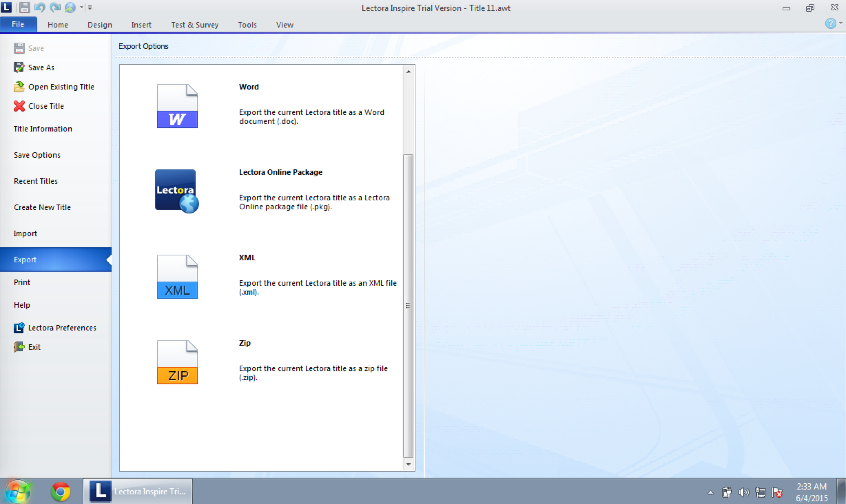This screenshot has height=504, width=846.
Task: Click the Export Options header text
Action: pyautogui.click(x=143, y=46)
